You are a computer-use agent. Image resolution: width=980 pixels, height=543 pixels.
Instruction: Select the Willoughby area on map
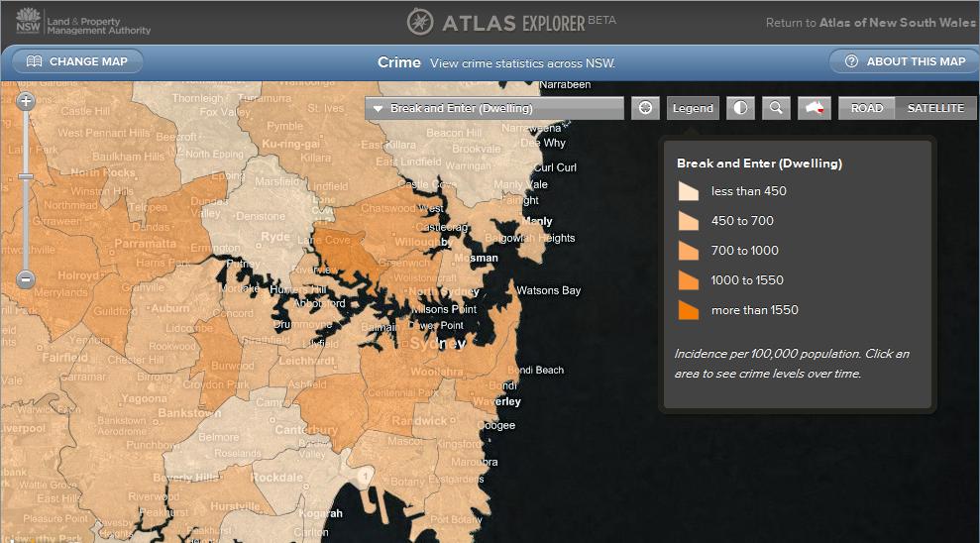(423, 241)
